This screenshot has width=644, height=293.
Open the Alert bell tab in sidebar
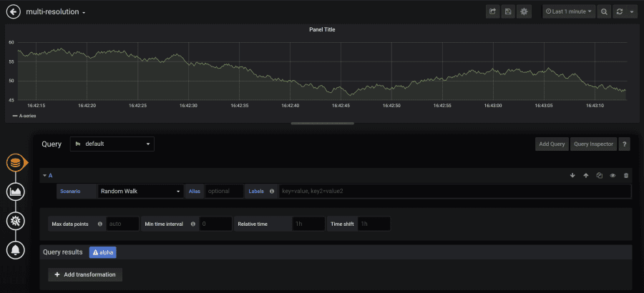[16, 250]
